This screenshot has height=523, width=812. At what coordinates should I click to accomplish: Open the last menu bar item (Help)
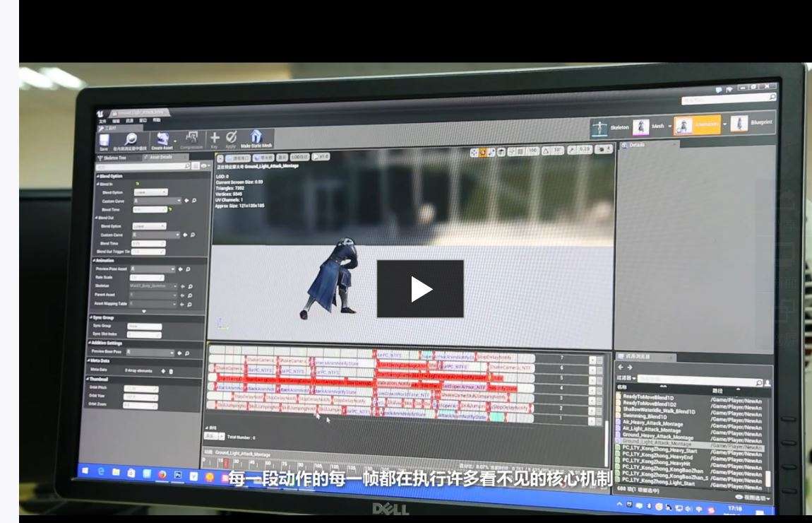coord(156,120)
